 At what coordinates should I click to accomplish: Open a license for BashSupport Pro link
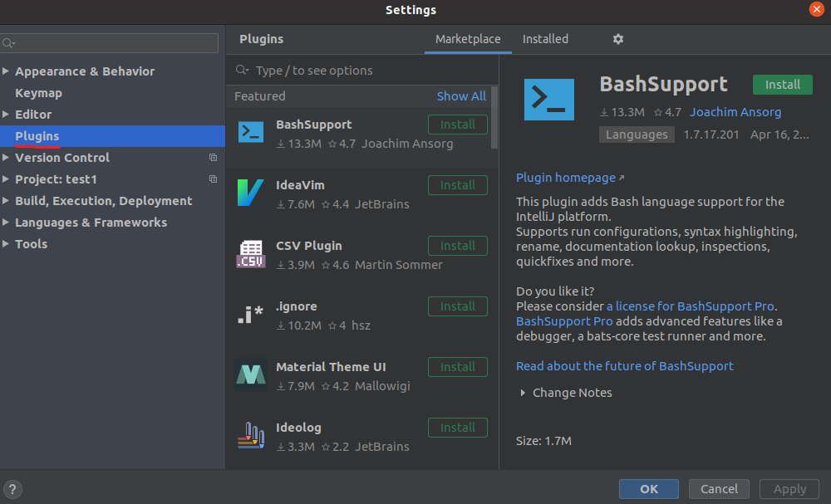(691, 306)
